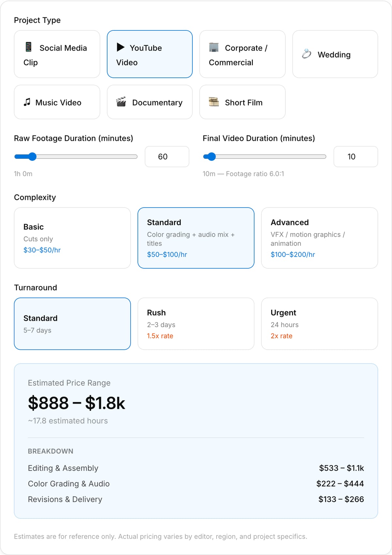Pick the Short Film project type

click(242, 102)
